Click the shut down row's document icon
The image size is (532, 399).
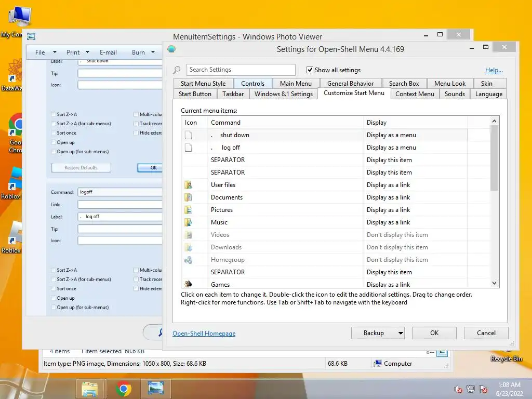point(188,135)
